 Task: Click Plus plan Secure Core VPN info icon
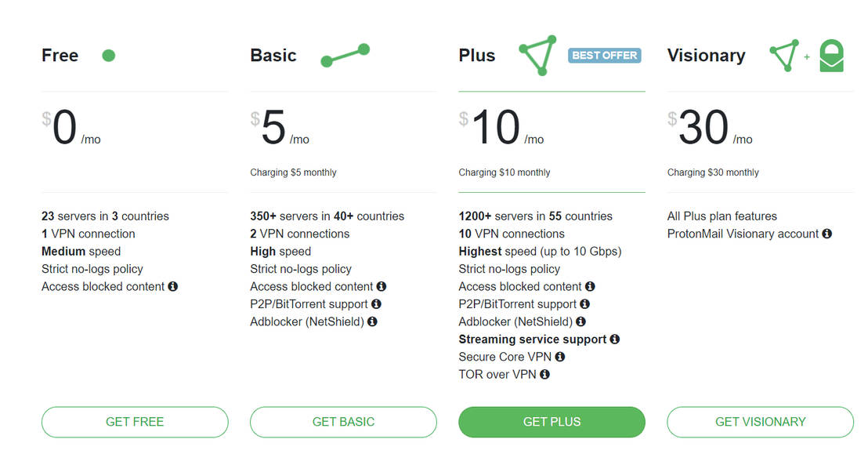coord(560,357)
